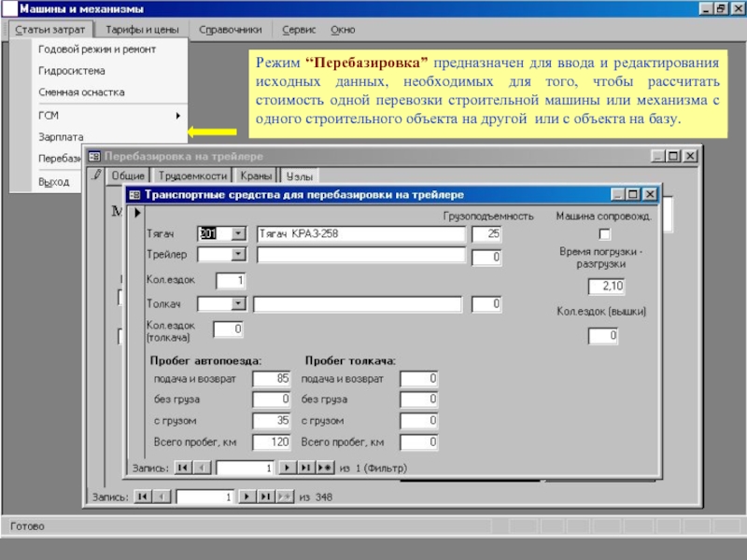This screenshot has width=747, height=560.
Task: Open the Сервис menu
Action: click(x=299, y=30)
